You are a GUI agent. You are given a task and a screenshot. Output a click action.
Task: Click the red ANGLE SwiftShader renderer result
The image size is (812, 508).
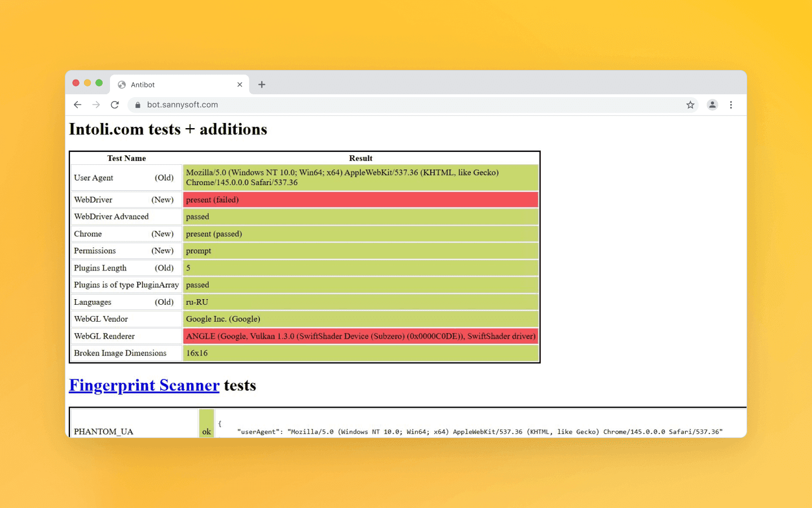click(x=361, y=336)
